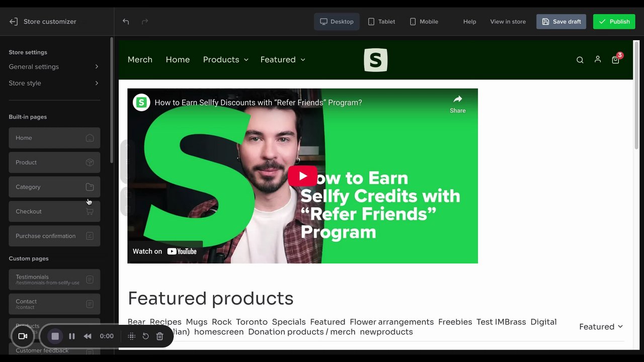The height and width of the screenshot is (362, 644).
Task: Open the user account icon
Action: tap(598, 59)
